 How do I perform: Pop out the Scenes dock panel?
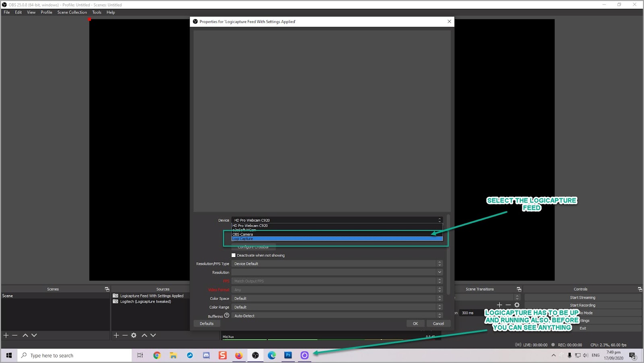coord(107,289)
